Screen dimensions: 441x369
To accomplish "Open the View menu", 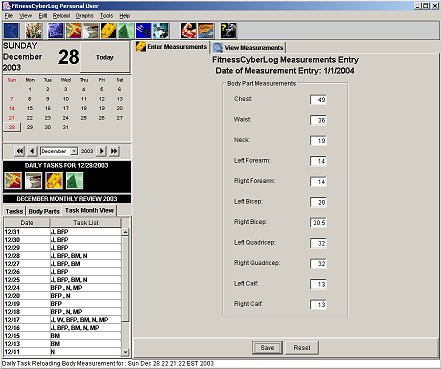I will click(25, 16).
